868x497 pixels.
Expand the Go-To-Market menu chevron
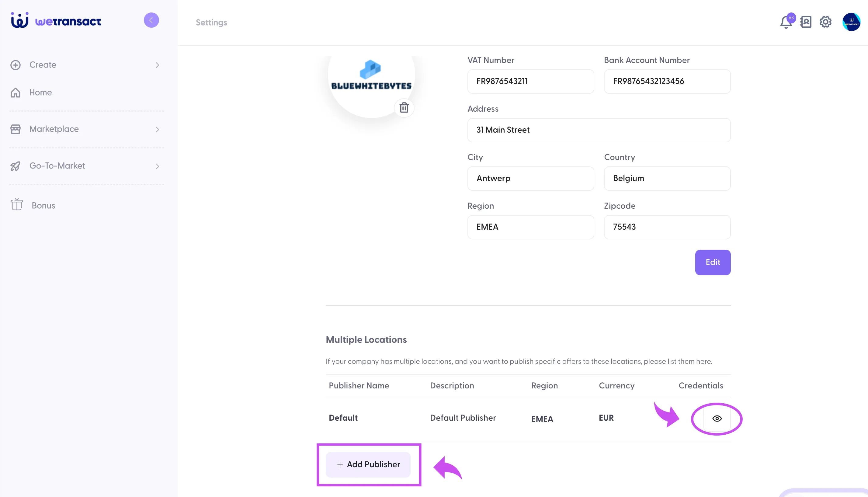(x=157, y=166)
